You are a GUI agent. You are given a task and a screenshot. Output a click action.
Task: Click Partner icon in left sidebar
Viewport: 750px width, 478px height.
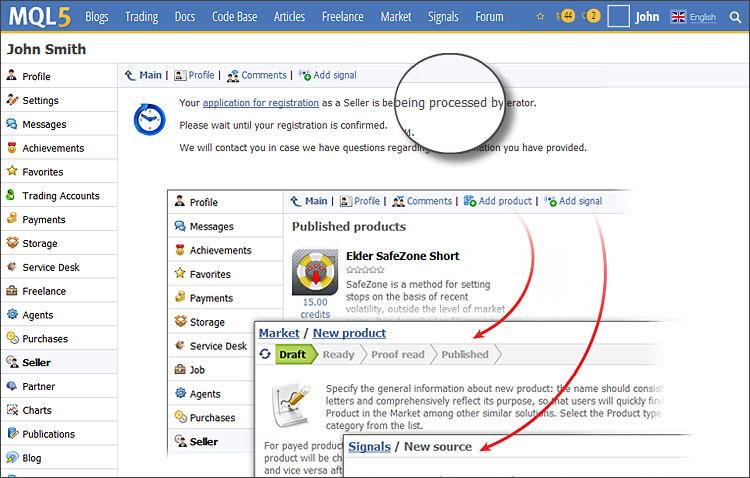coord(12,386)
